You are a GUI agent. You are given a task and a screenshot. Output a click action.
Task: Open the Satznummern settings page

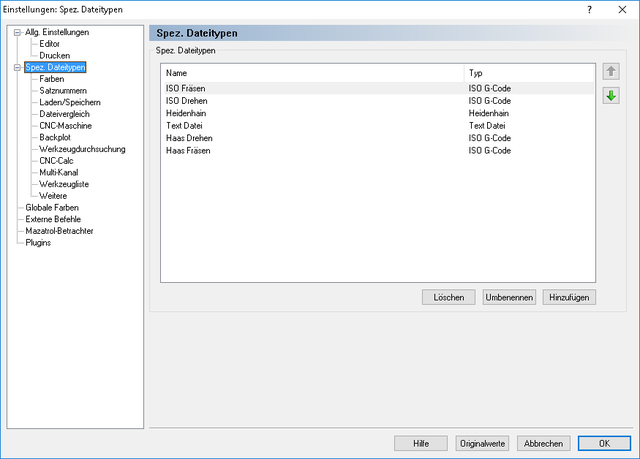63,91
